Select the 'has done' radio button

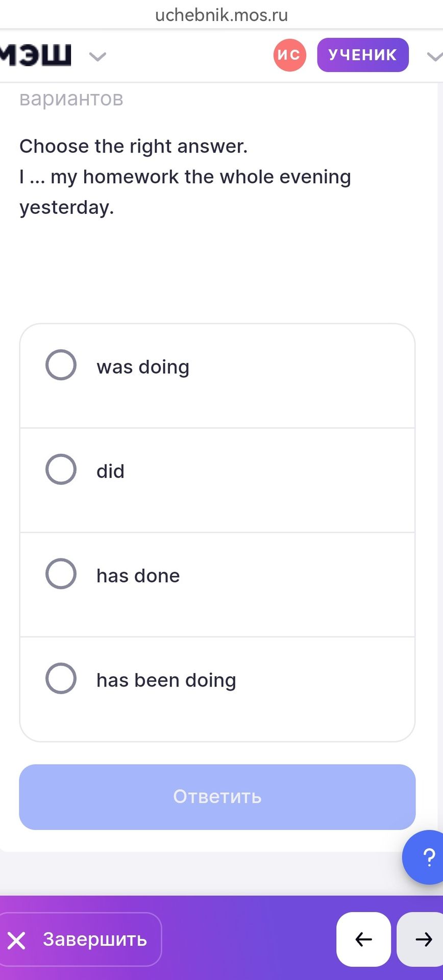(x=61, y=574)
